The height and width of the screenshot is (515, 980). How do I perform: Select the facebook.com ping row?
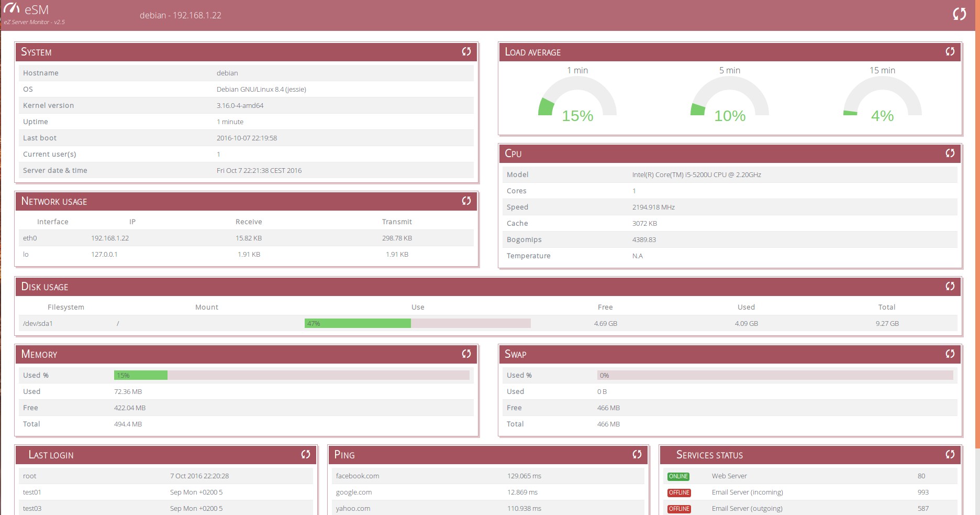click(488, 476)
